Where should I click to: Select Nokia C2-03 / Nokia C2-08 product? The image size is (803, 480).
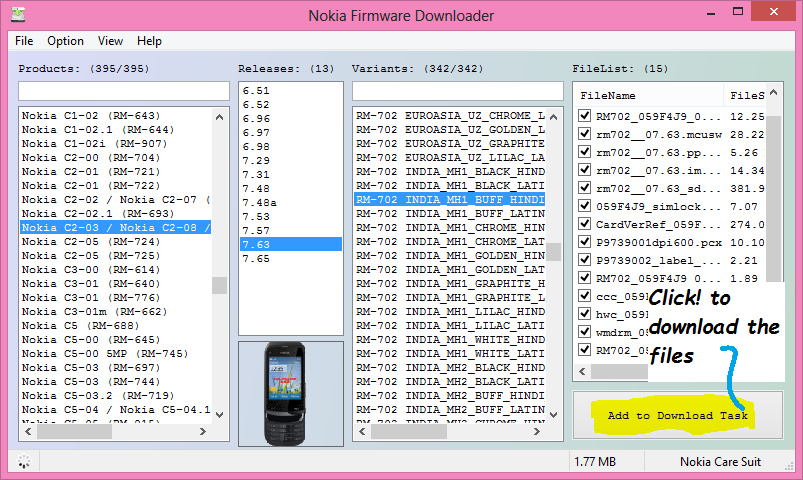click(116, 227)
